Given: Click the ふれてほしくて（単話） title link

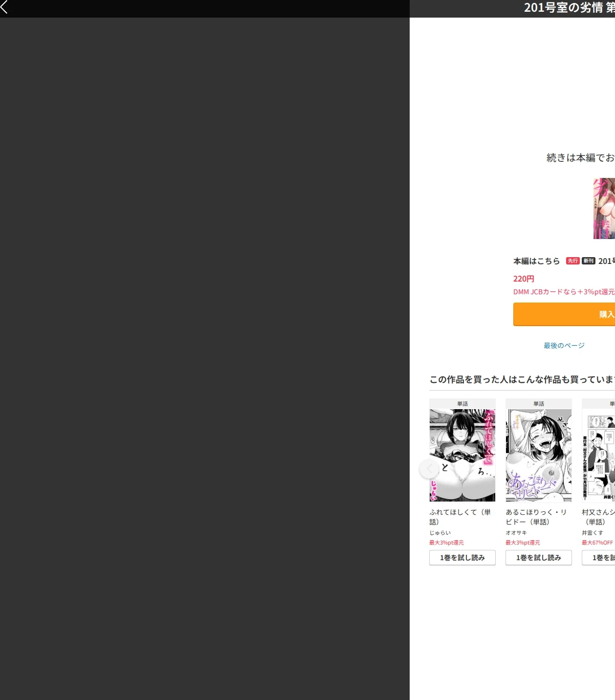Looking at the screenshot, I should 460,517.
